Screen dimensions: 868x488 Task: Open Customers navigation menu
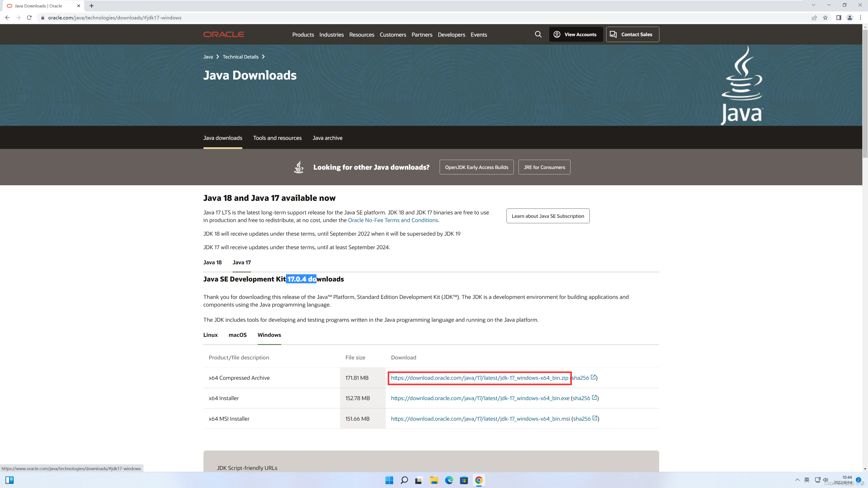[393, 35]
